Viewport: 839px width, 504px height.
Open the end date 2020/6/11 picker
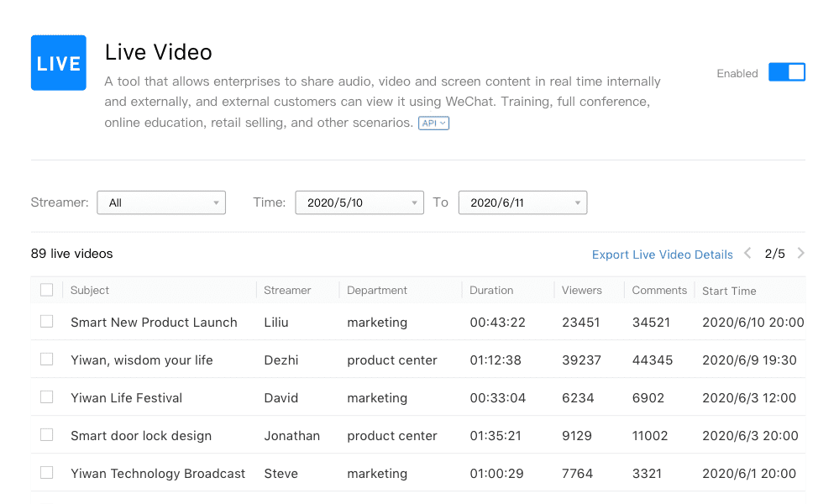click(522, 202)
